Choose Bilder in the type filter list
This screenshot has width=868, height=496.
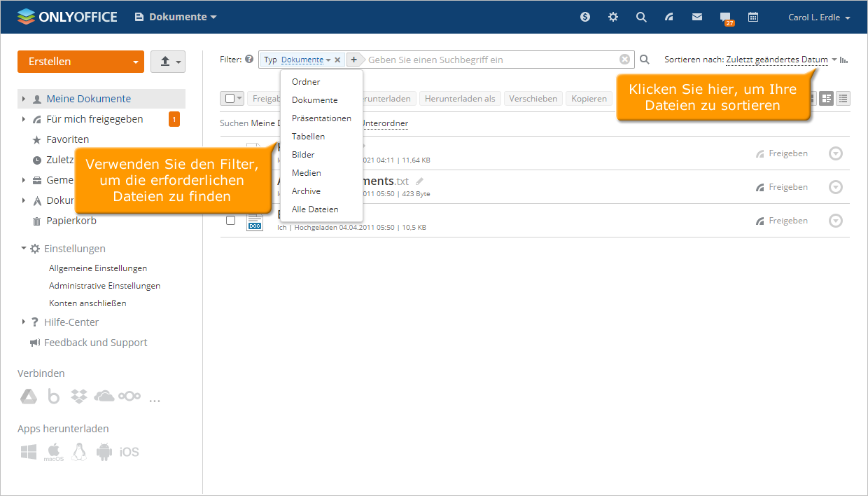pyautogui.click(x=303, y=155)
